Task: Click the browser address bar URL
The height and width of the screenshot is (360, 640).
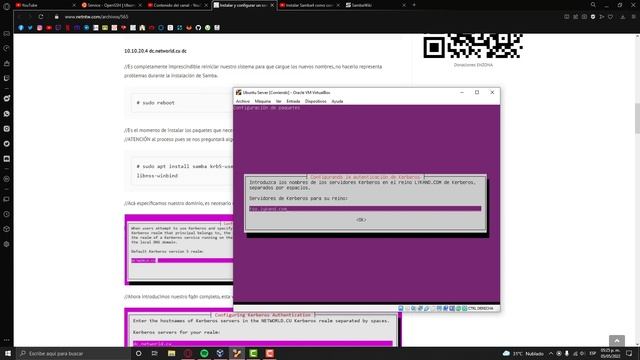Action: (x=97, y=17)
